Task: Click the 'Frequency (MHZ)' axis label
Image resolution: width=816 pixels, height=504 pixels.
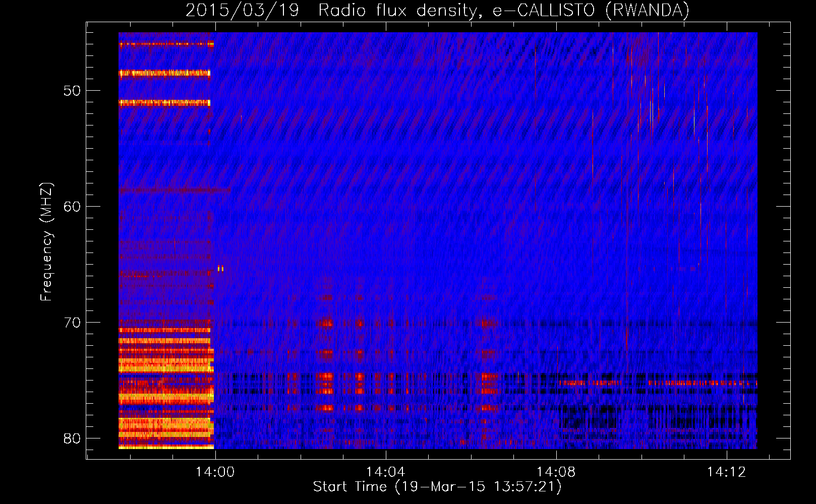Action: pos(46,242)
